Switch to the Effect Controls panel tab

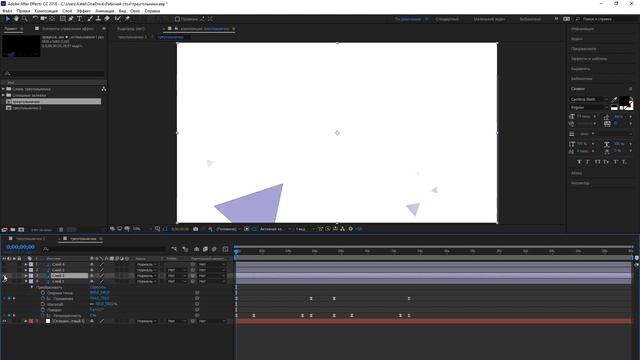[68, 29]
